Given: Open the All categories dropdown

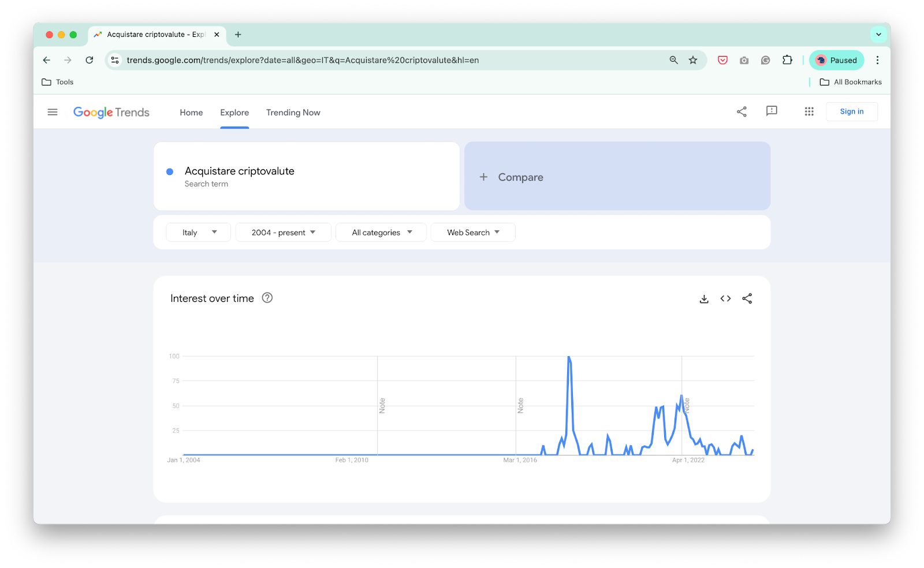Looking at the screenshot, I should pyautogui.click(x=381, y=232).
